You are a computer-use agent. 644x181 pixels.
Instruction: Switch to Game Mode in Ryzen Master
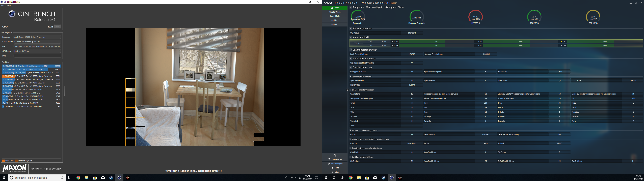point(335,16)
